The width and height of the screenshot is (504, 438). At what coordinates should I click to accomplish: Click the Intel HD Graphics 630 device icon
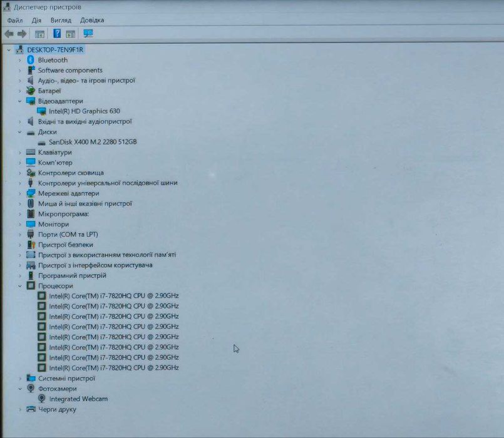41,111
